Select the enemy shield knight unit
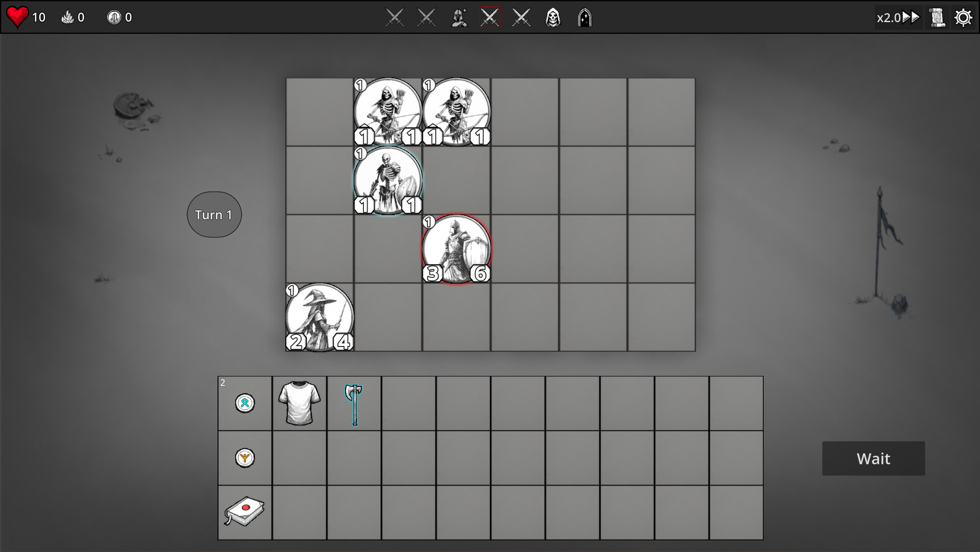The height and width of the screenshot is (552, 980). [x=457, y=249]
